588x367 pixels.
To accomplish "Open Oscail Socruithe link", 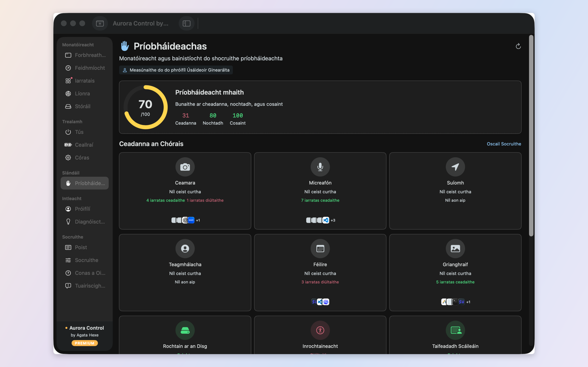I will (504, 144).
